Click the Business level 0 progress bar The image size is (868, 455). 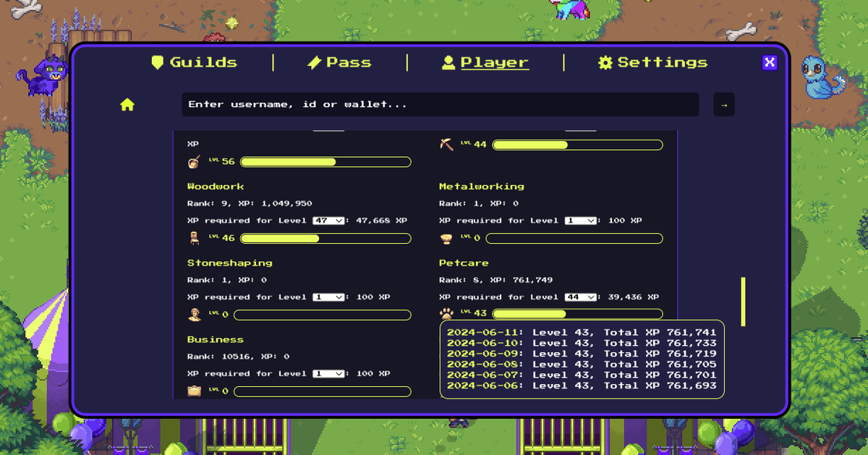tap(323, 391)
